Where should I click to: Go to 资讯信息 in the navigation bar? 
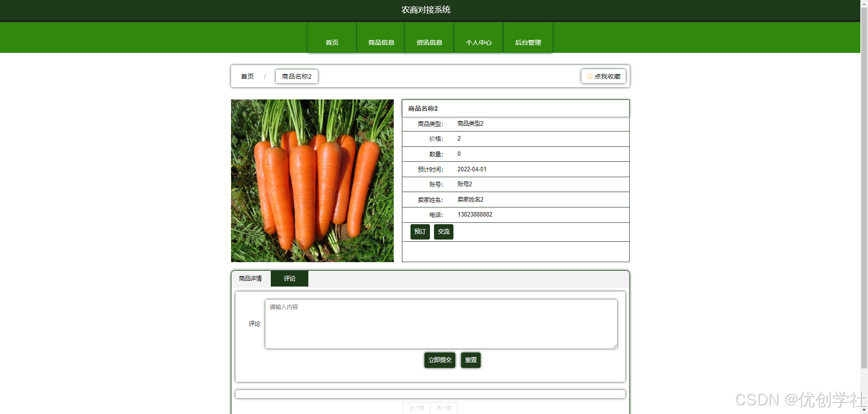tap(429, 38)
